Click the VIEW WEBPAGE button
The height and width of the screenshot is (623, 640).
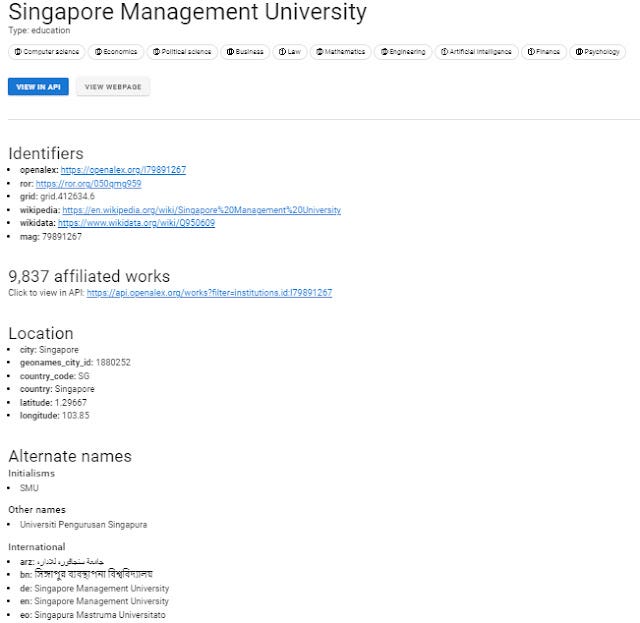[x=113, y=87]
